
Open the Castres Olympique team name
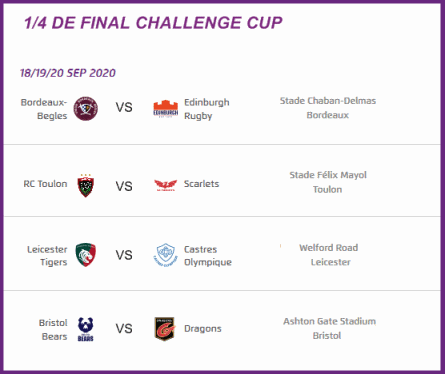pos(208,256)
